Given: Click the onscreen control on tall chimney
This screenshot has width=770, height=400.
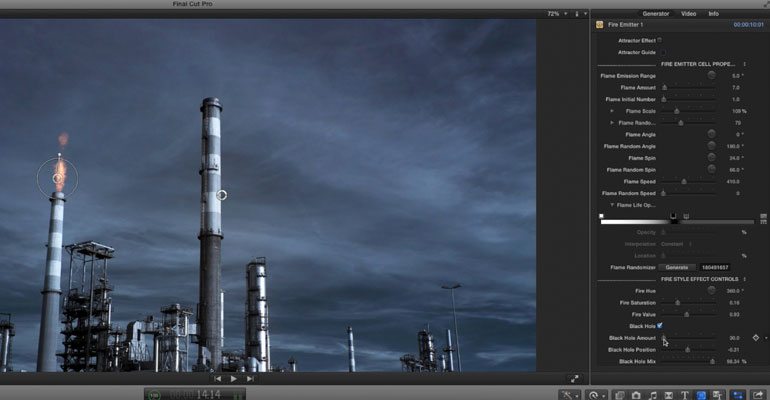Looking at the screenshot, I should (221, 195).
